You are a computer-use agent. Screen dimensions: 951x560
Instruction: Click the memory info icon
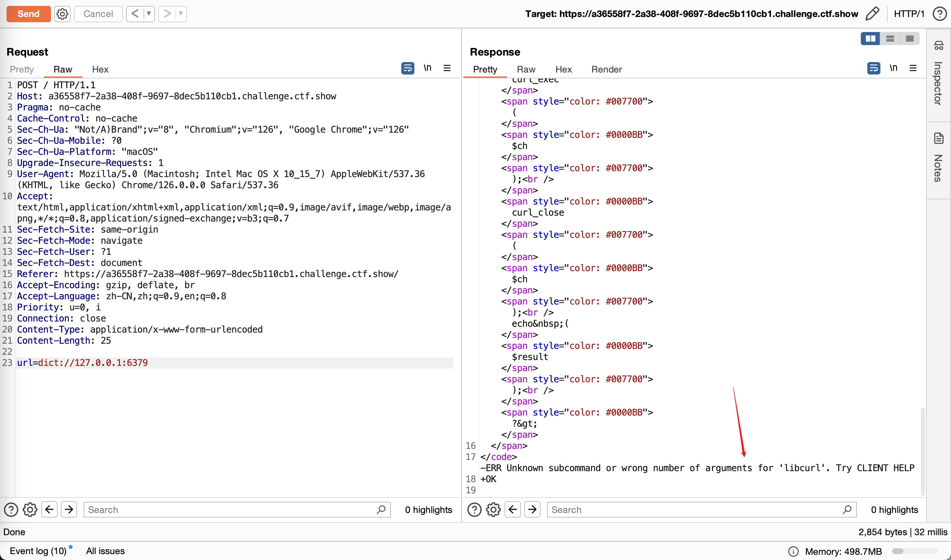(793, 551)
